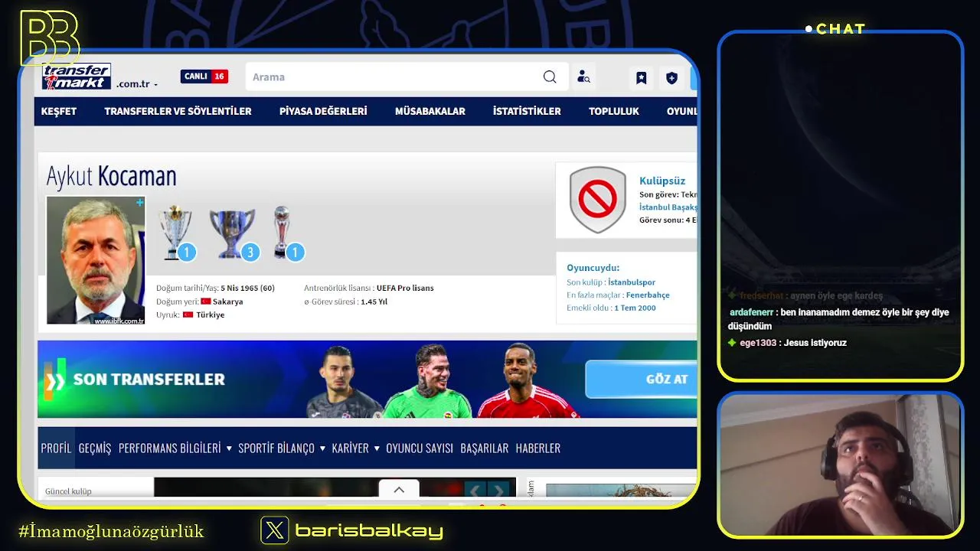Click the UEFA Pro lisans text
Viewport: 980px width, 551px height.
pyautogui.click(x=405, y=289)
